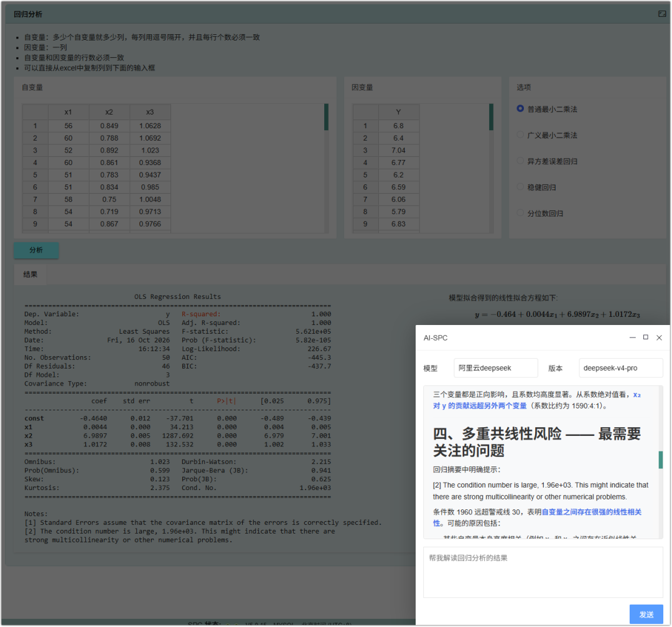This screenshot has height=627, width=672.
Task: Maximize the AI-SPC dialog window
Action: 645,337
